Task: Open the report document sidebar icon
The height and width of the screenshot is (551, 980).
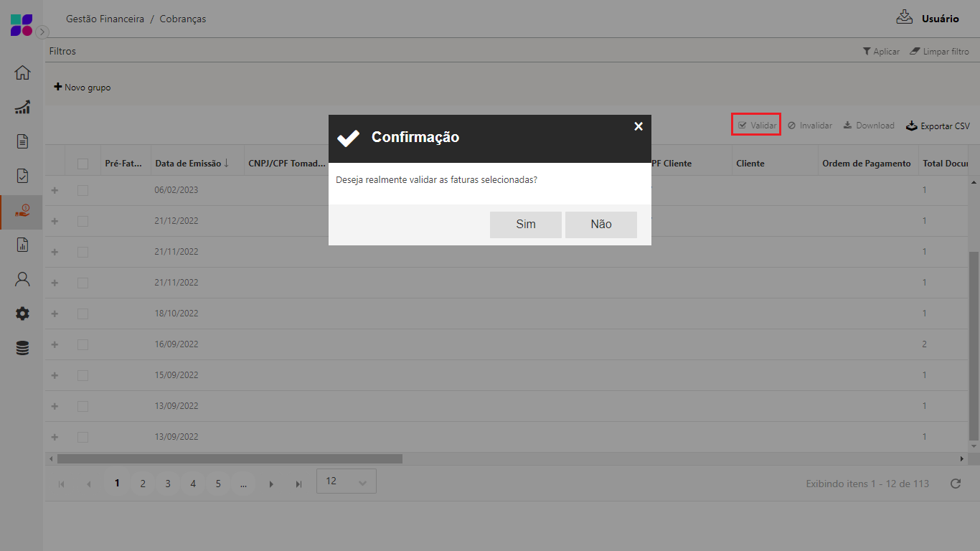Action: 22,245
